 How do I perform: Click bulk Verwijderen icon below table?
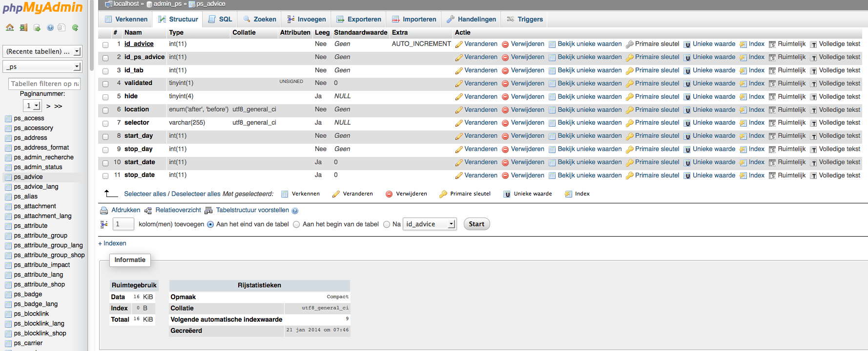[389, 194]
